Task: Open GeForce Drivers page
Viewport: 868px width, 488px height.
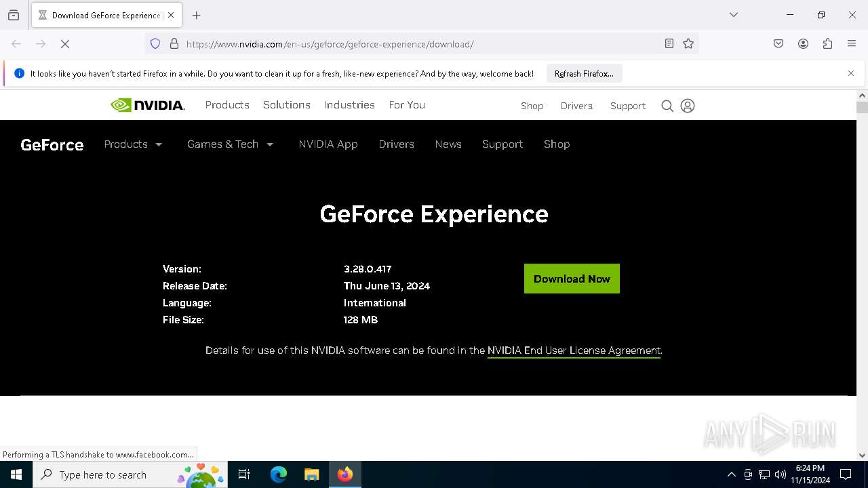Action: click(397, 144)
